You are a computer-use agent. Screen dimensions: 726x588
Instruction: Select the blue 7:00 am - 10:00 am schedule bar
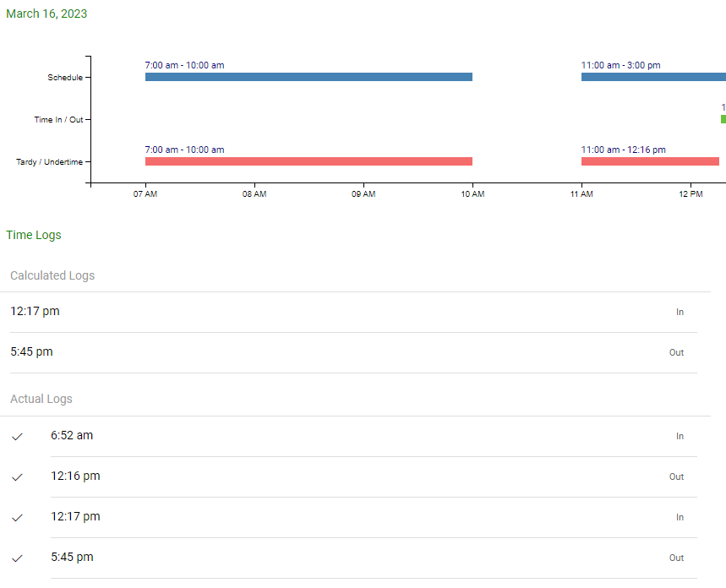(x=308, y=77)
